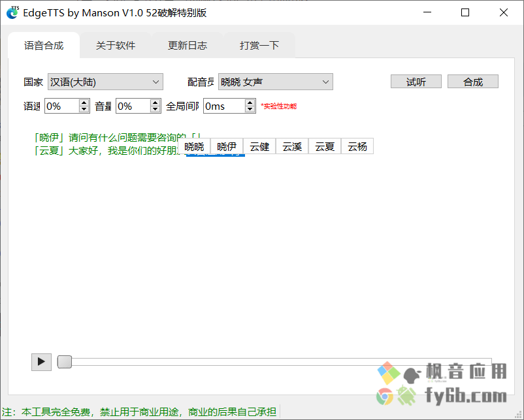Choose 云夏 from the voice popup
The height and width of the screenshot is (420, 524).
[325, 146]
